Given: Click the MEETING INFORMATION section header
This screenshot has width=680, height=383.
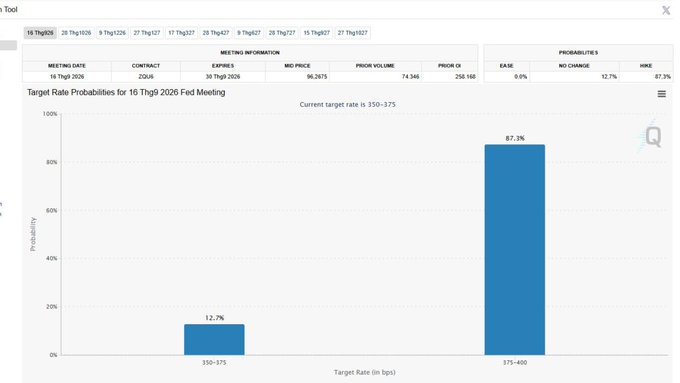Looking at the screenshot, I should click(x=250, y=52).
